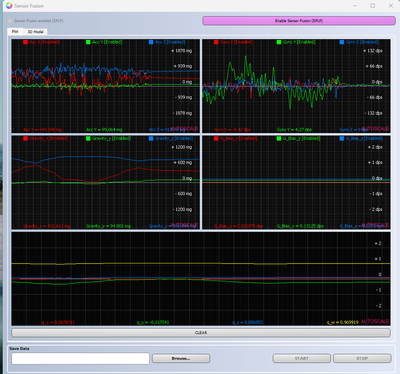Toggle the blue Gravity_z legend swatch
This screenshot has height=374, width=400.
(x=151, y=138)
